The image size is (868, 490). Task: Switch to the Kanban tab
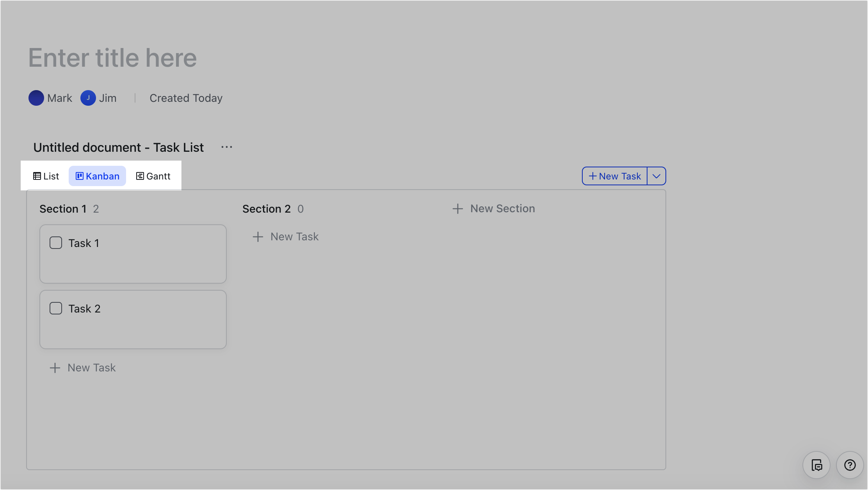click(x=97, y=176)
